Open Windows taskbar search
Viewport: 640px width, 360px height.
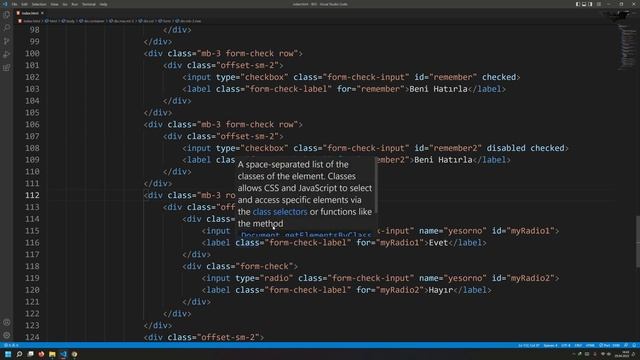[19, 354]
